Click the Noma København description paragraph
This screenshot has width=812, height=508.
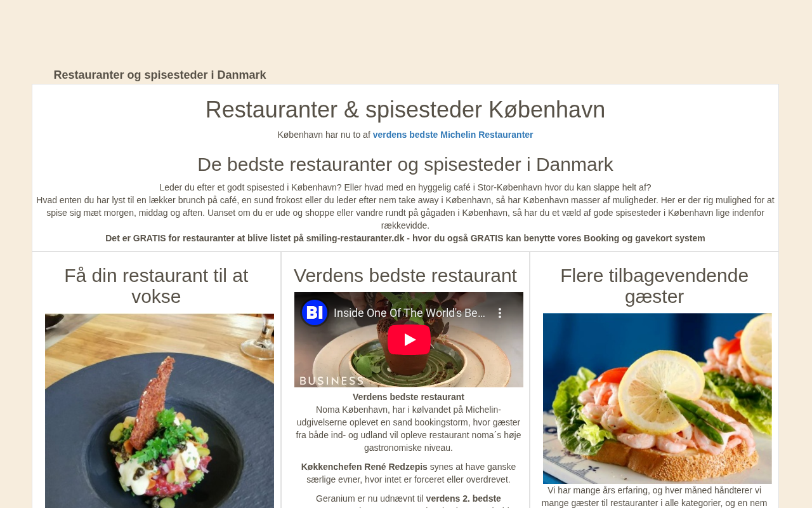(x=409, y=429)
